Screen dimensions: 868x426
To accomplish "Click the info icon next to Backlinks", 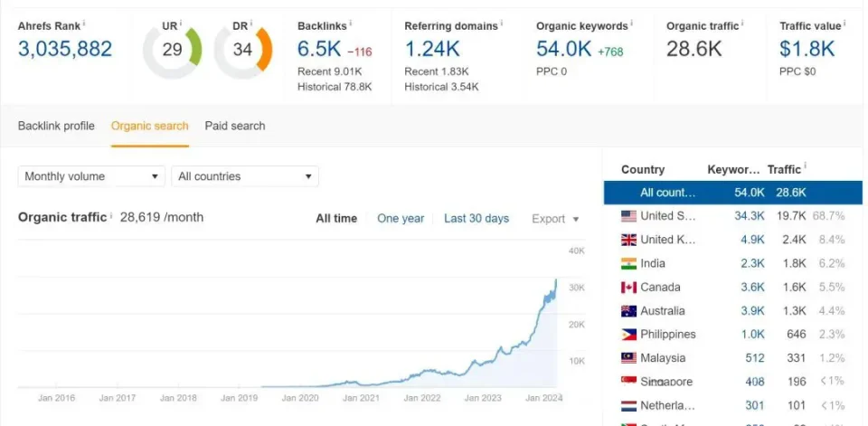I will tap(351, 24).
